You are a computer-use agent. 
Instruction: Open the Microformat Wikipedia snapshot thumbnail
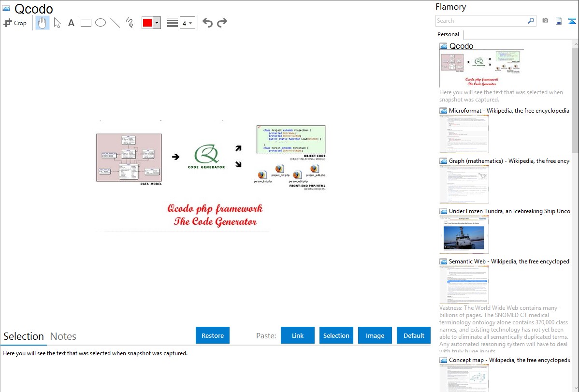pyautogui.click(x=464, y=134)
